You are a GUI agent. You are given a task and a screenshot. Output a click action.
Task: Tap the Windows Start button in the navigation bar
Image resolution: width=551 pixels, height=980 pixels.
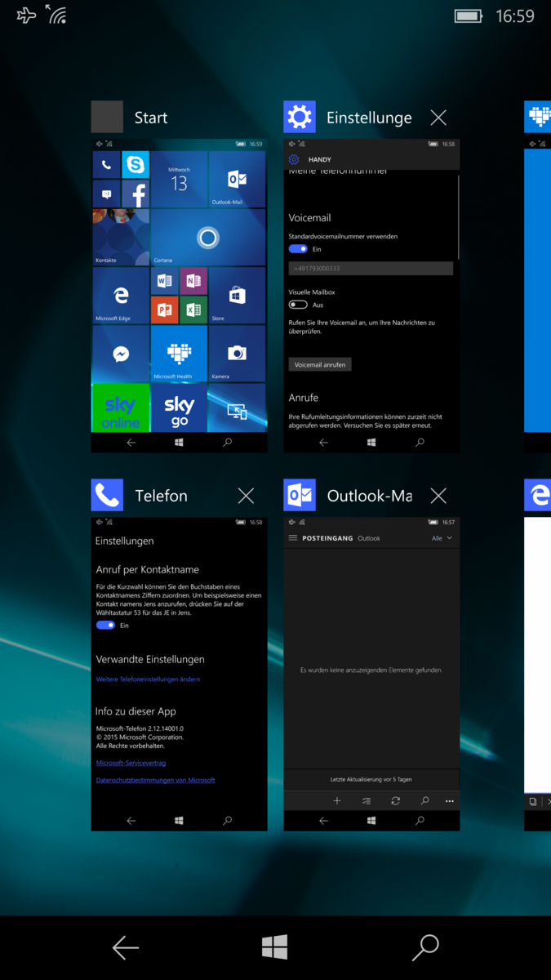275,947
